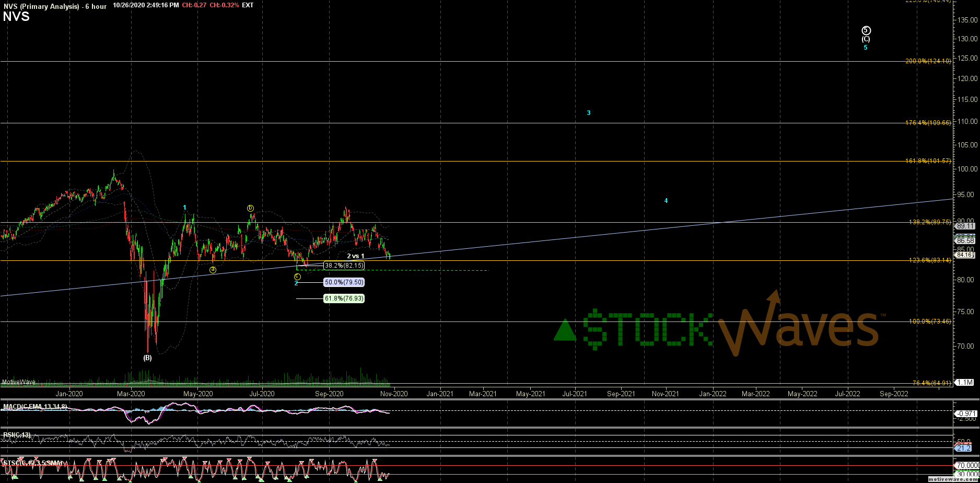
Task: Click the "84.16" last price tag
Action: 965,255
